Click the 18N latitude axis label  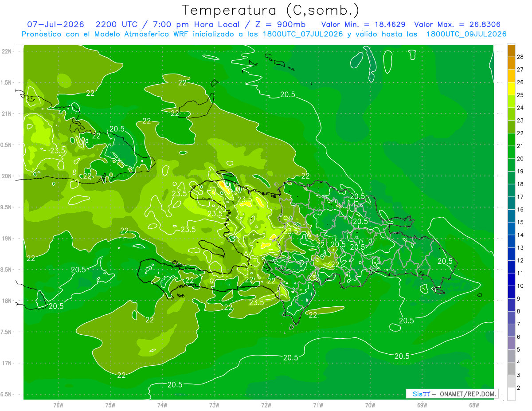(7, 301)
